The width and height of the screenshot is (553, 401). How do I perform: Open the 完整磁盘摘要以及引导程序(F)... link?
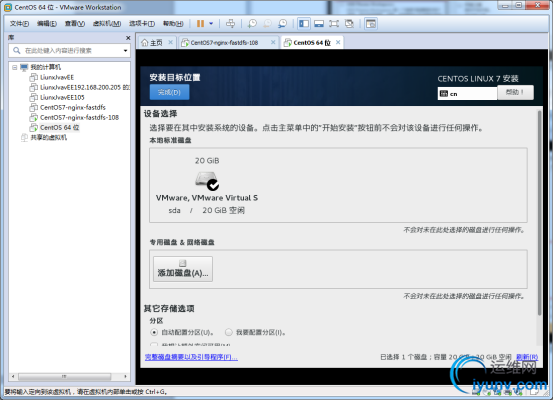pyautogui.click(x=191, y=357)
